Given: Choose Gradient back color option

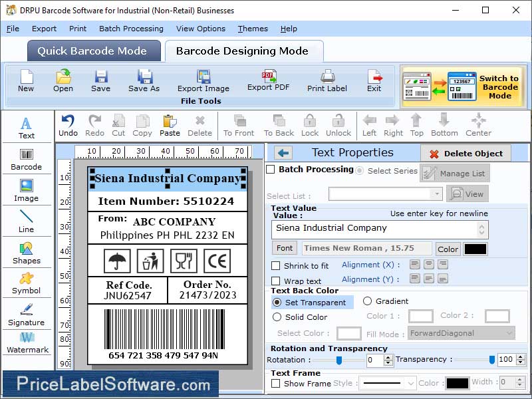Looking at the screenshot, I should coord(367,301).
